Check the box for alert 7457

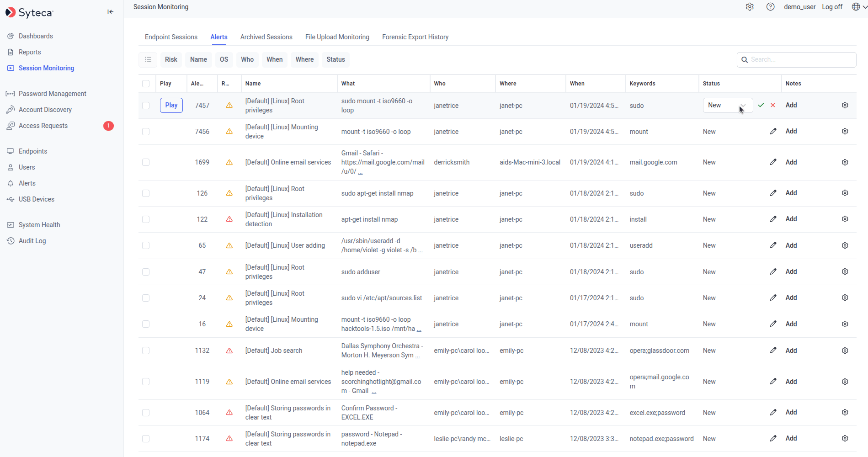point(146,106)
